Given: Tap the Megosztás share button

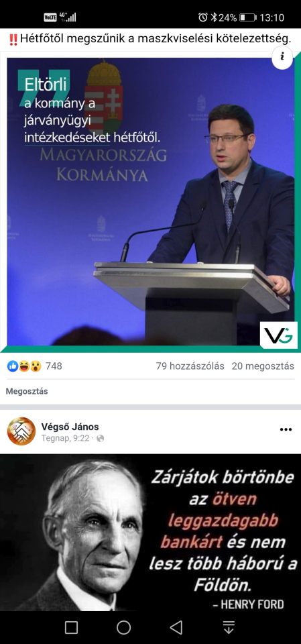Looking at the screenshot, I should [x=27, y=391].
